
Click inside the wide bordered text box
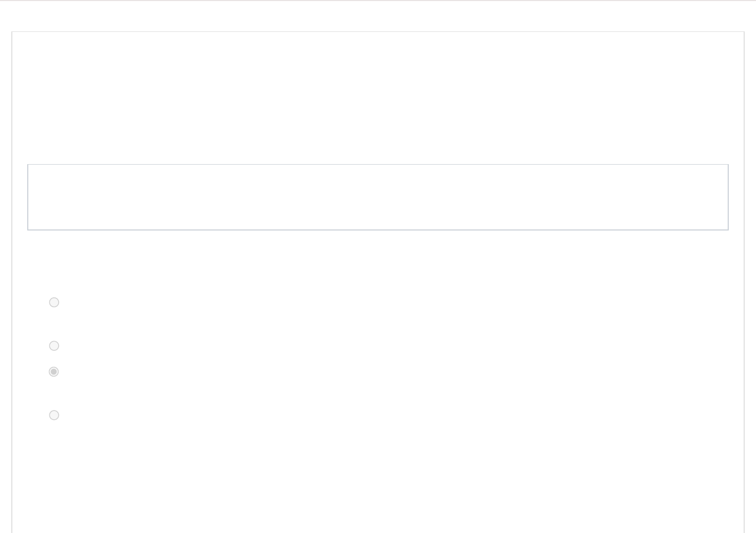[x=377, y=197]
